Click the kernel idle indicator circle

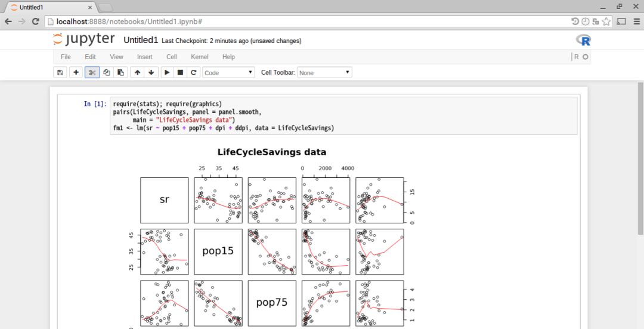(586, 57)
